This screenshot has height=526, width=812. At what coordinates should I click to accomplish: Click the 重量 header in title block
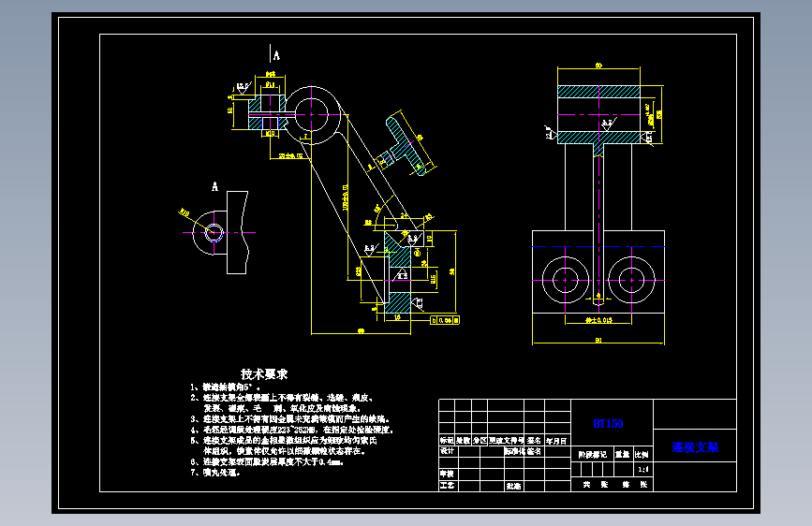point(623,455)
